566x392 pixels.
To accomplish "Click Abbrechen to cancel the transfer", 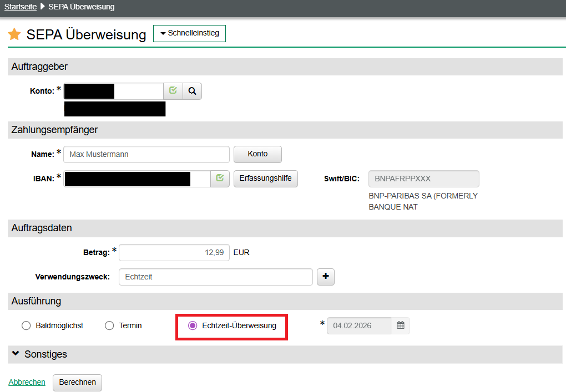I will click(27, 382).
